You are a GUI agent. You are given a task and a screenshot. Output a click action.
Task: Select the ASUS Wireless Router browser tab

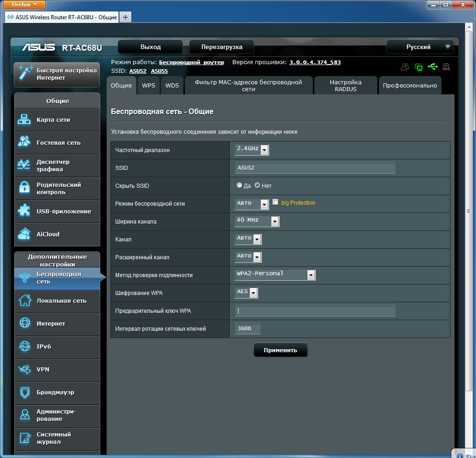click(x=62, y=17)
